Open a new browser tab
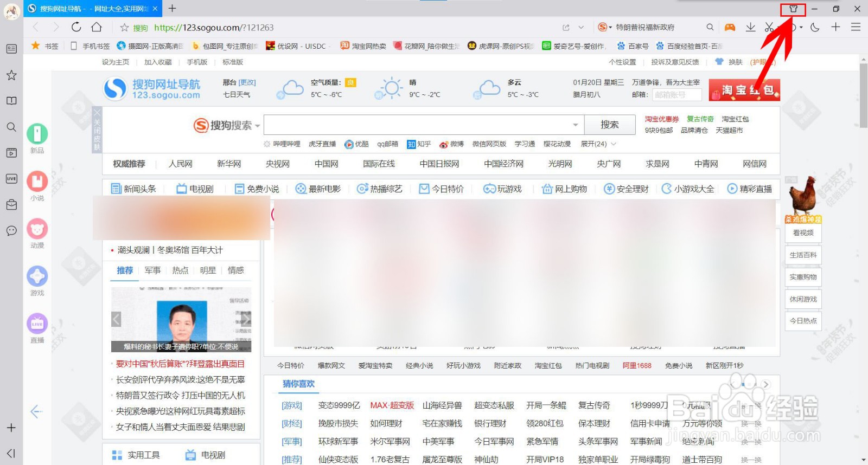868x465 pixels. [x=172, y=9]
